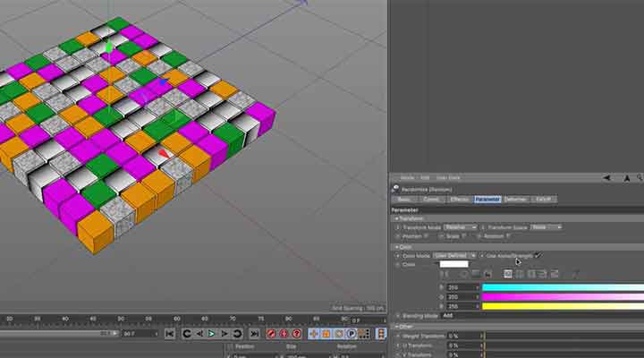Click the back arrow in Attributes panel
Viewport: 644px width, 358px height.
tap(607, 178)
